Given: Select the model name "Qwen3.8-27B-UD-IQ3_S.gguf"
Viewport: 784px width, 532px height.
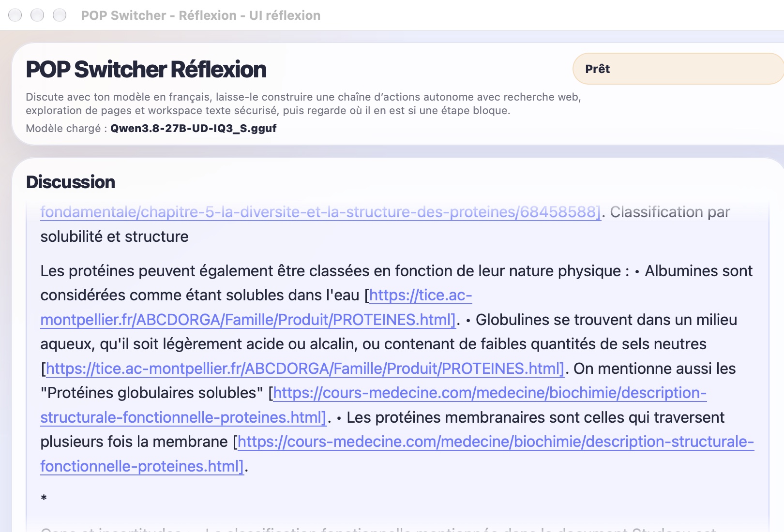Looking at the screenshot, I should pos(194,128).
